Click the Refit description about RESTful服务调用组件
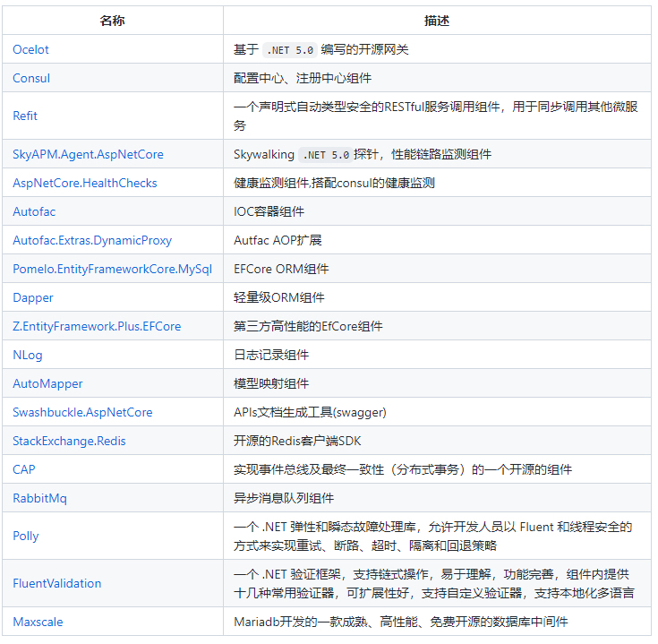Screen dimensions: 658x644 pos(436,116)
